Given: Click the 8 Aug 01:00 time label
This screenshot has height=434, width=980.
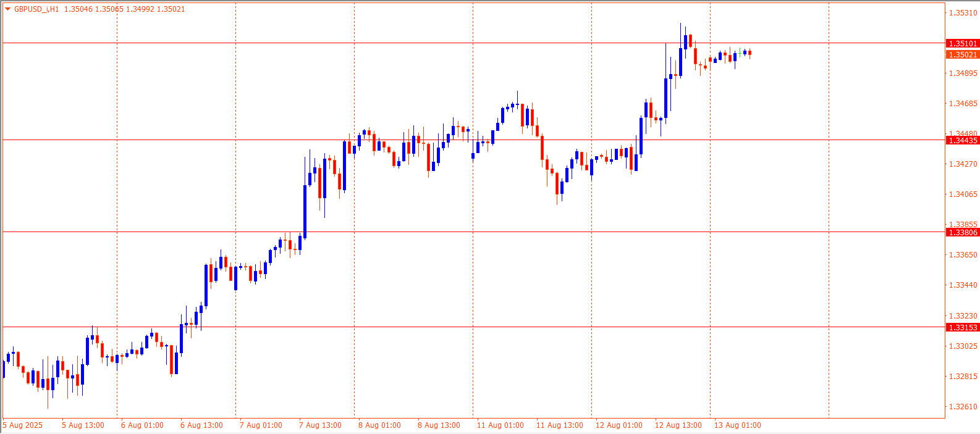Looking at the screenshot, I should click(x=379, y=425).
